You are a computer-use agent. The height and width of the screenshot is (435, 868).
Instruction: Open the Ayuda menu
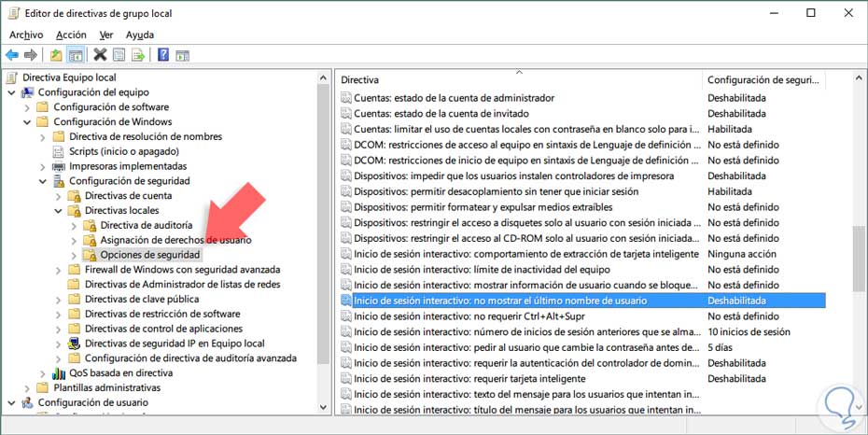click(139, 35)
